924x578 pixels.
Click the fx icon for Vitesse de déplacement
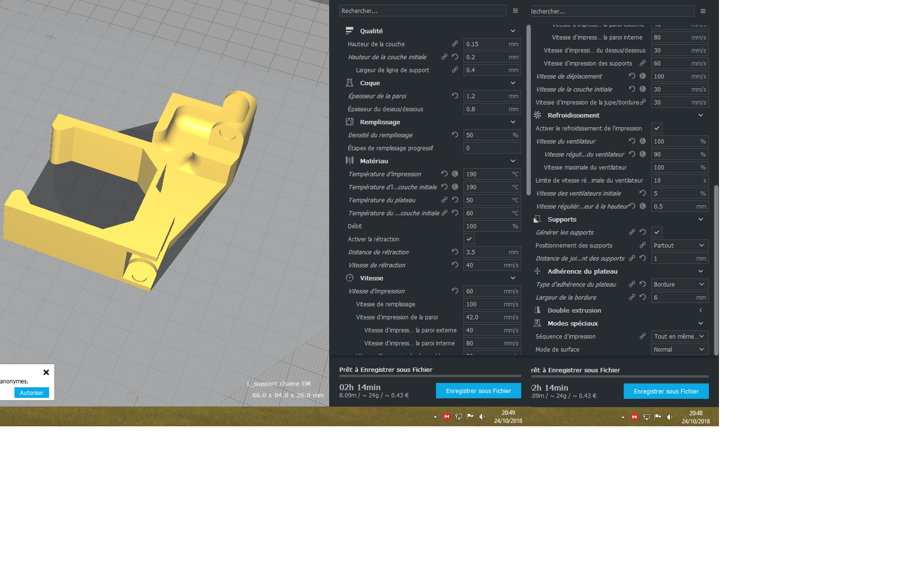(642, 76)
